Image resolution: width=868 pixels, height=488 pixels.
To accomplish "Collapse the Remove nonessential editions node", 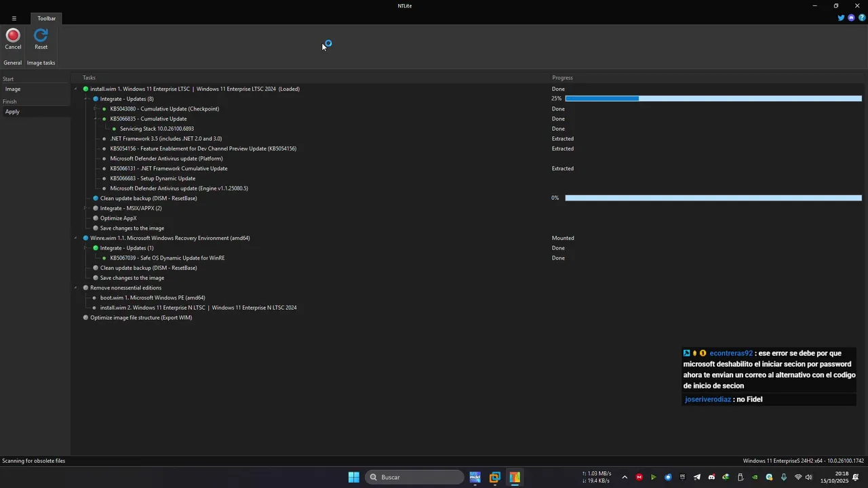I will [x=76, y=287].
